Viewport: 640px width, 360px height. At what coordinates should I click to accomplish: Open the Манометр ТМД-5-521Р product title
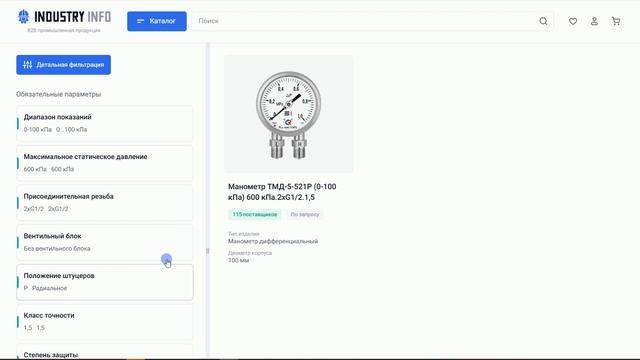pyautogui.click(x=282, y=192)
